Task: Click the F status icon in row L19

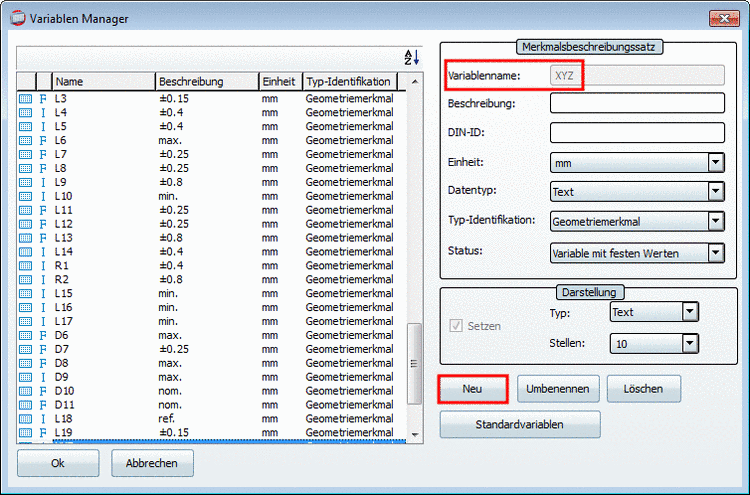Action: click(43, 432)
